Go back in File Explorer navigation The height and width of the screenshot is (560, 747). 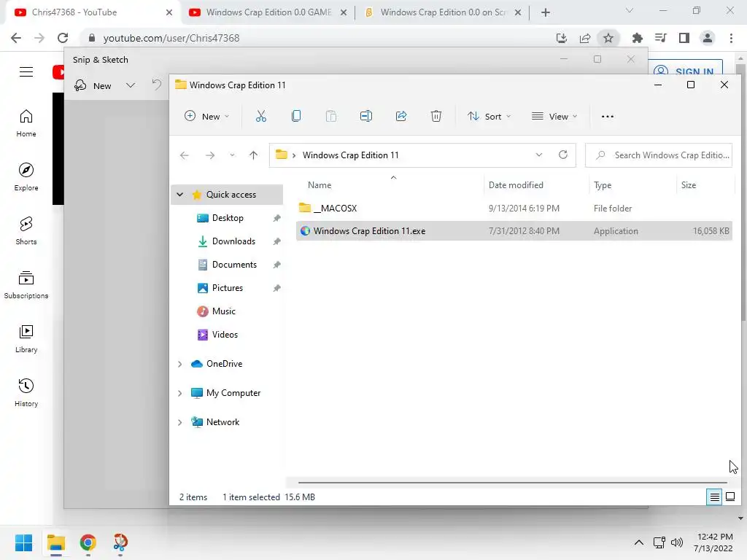click(x=185, y=155)
